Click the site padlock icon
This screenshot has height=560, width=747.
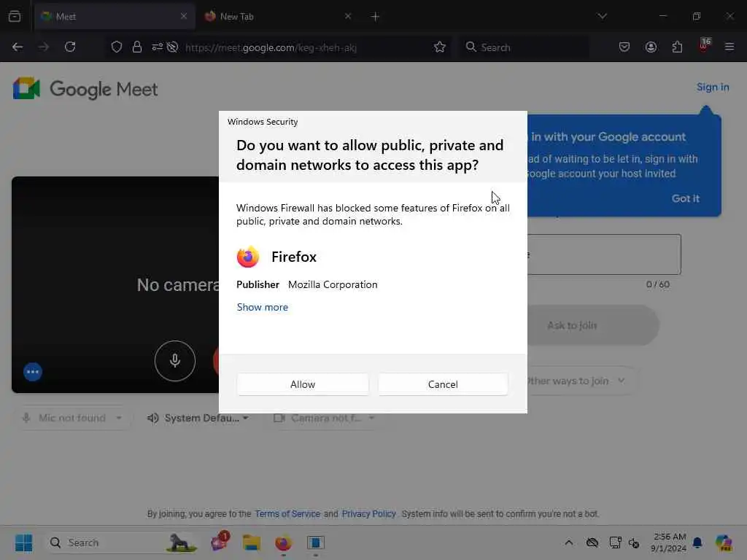[x=137, y=47]
